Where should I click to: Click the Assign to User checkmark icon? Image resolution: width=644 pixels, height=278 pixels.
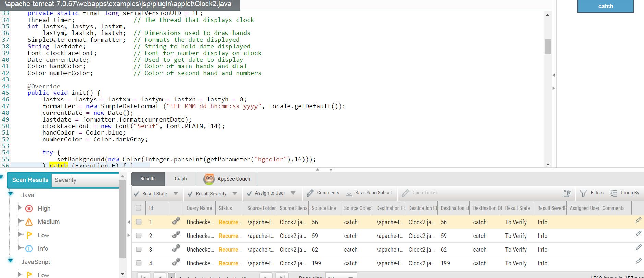tap(249, 193)
